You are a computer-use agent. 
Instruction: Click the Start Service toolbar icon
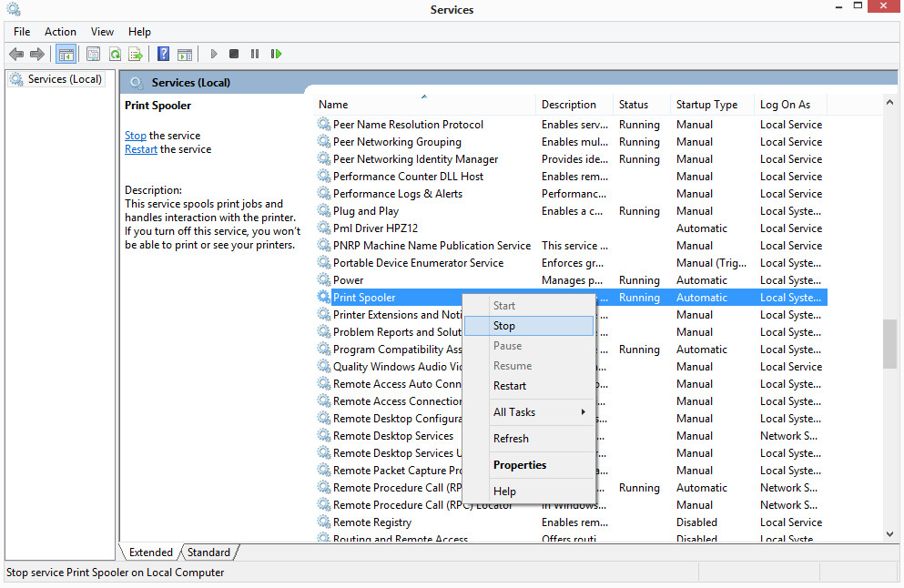214,54
